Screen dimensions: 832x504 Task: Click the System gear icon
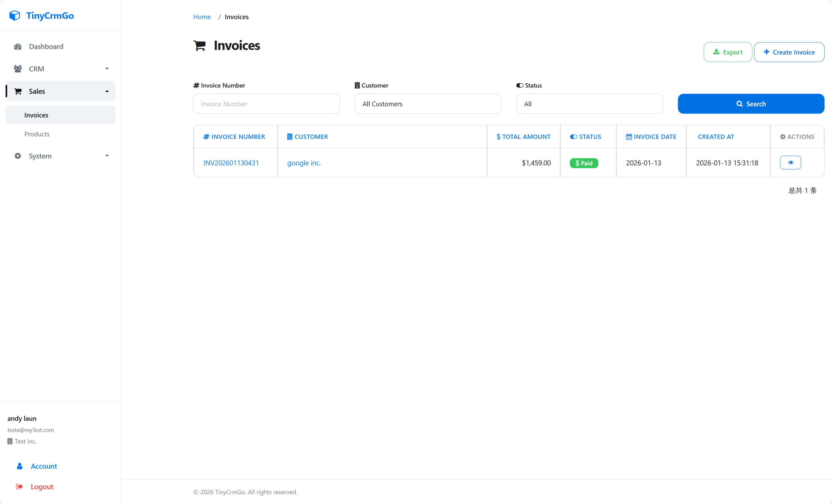[x=17, y=156]
